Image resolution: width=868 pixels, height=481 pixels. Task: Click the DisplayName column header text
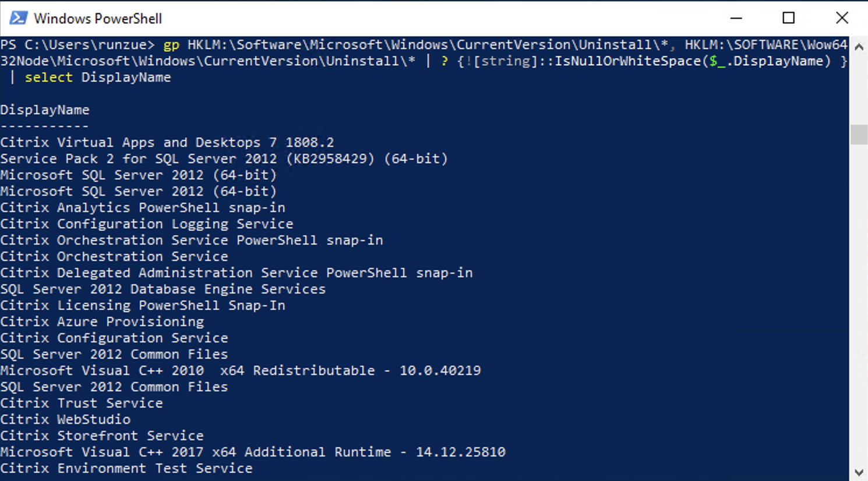click(x=45, y=109)
